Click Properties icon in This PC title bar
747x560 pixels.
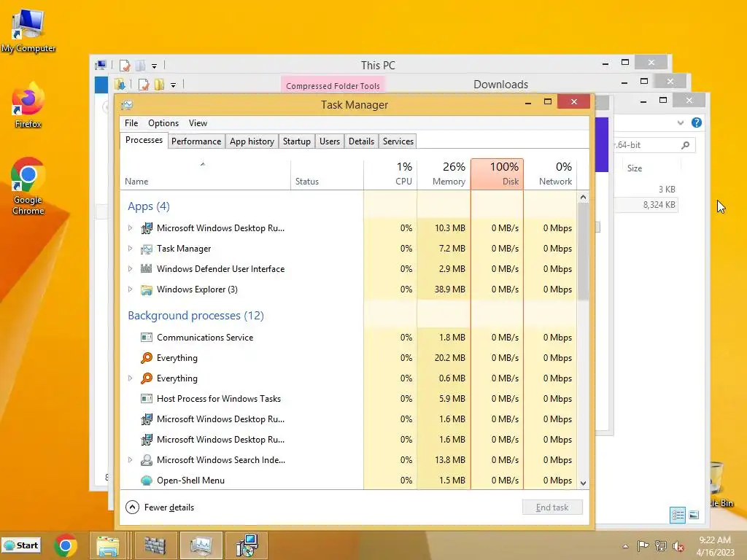coord(125,66)
